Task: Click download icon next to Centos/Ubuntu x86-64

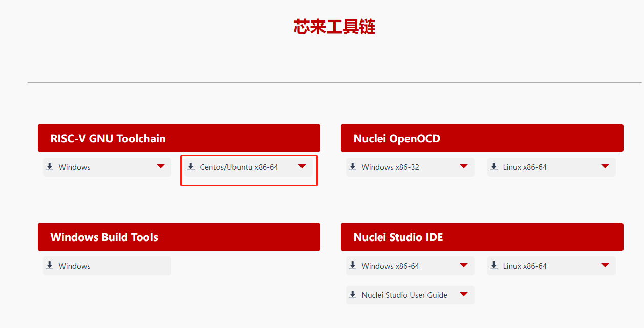Action: [x=191, y=167]
